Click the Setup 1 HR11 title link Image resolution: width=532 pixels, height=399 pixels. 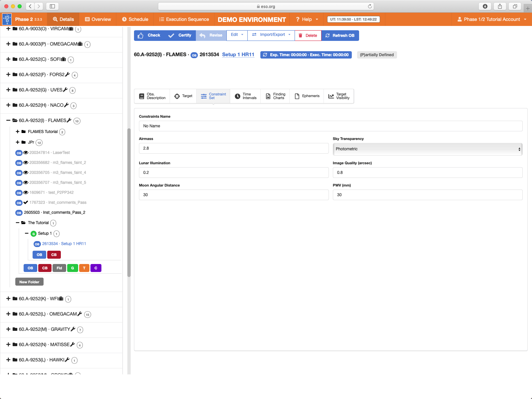[x=238, y=55]
